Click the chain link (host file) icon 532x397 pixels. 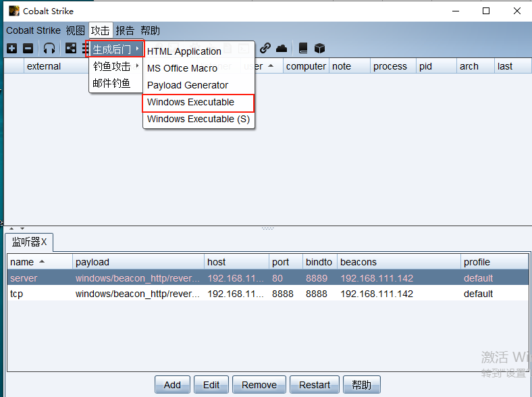(x=265, y=48)
